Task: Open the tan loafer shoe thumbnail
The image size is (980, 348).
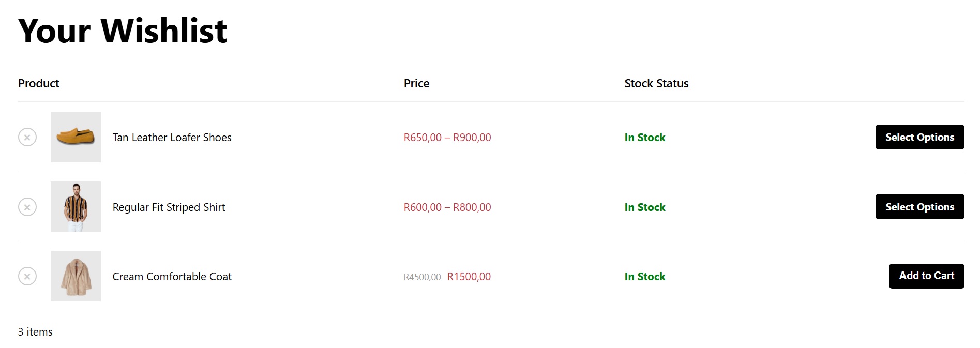Action: [x=76, y=137]
